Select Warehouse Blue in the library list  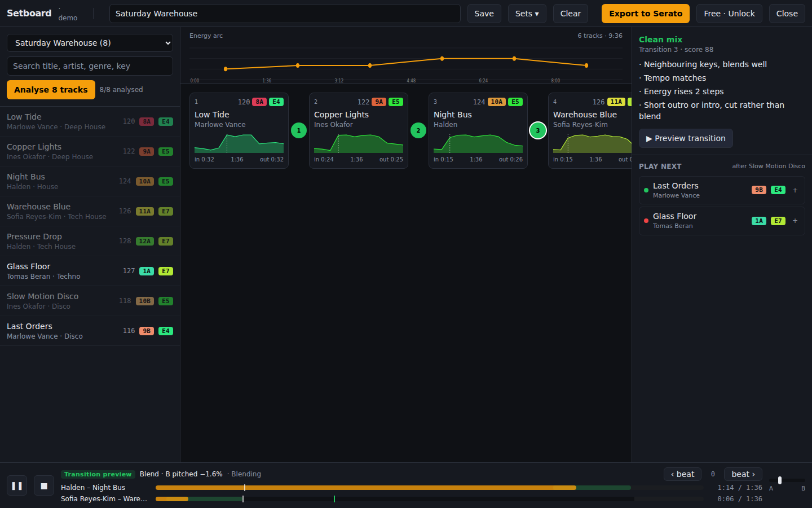[90, 211]
